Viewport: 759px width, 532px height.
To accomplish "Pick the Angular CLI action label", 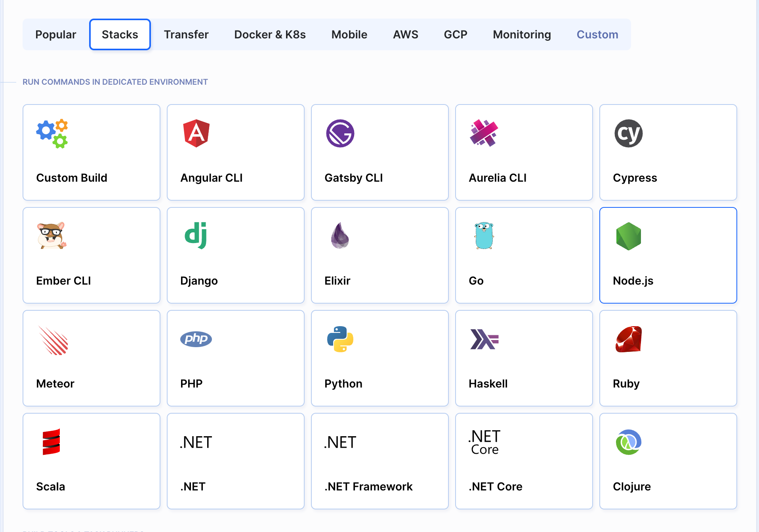I will [212, 178].
